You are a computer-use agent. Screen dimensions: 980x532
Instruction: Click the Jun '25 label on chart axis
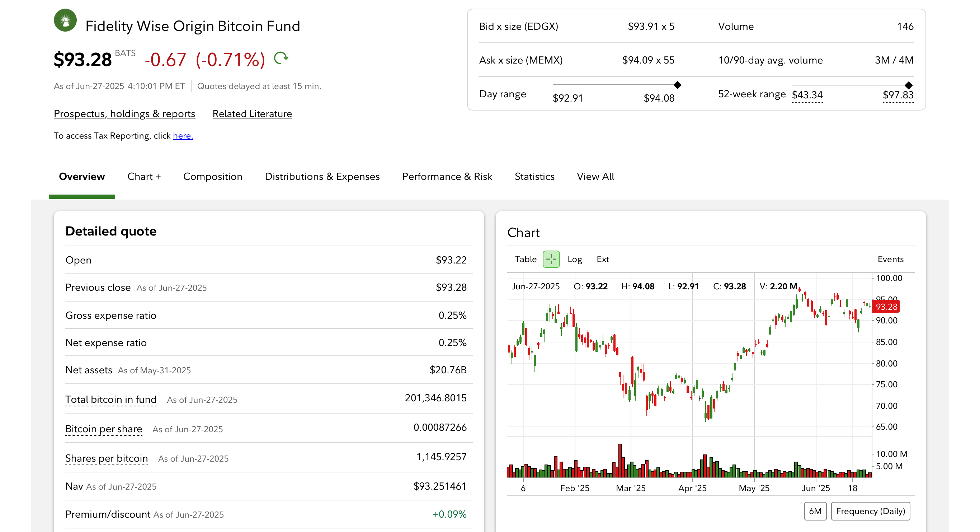(816, 488)
